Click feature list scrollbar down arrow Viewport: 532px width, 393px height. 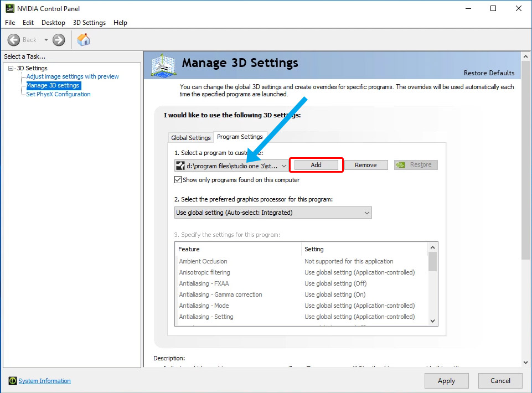click(x=432, y=320)
